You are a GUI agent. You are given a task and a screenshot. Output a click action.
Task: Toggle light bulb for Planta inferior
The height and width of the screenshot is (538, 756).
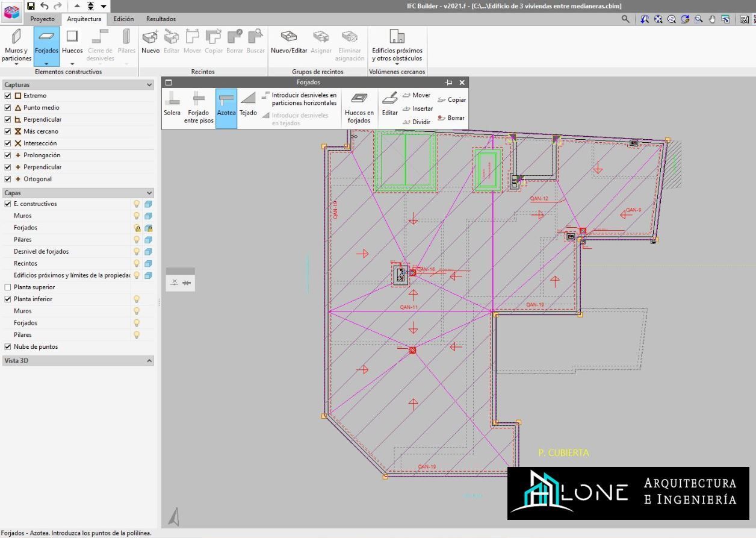click(x=137, y=299)
